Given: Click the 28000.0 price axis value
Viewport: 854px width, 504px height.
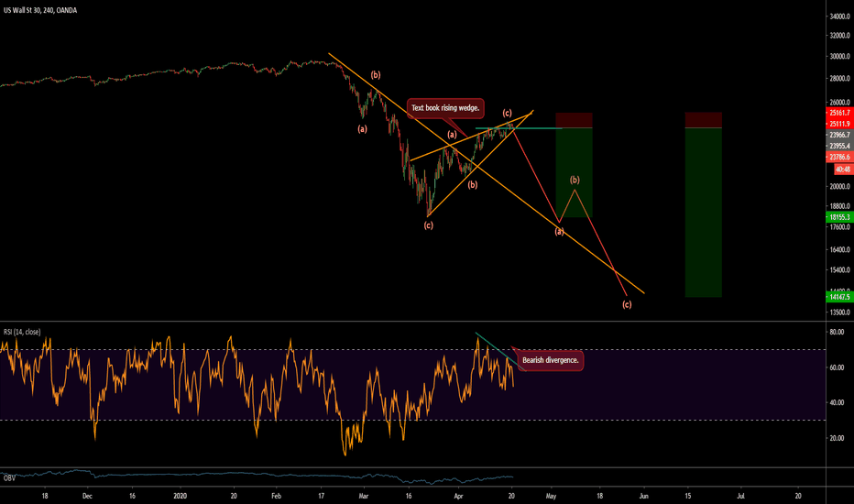Looking at the screenshot, I should coord(840,79).
